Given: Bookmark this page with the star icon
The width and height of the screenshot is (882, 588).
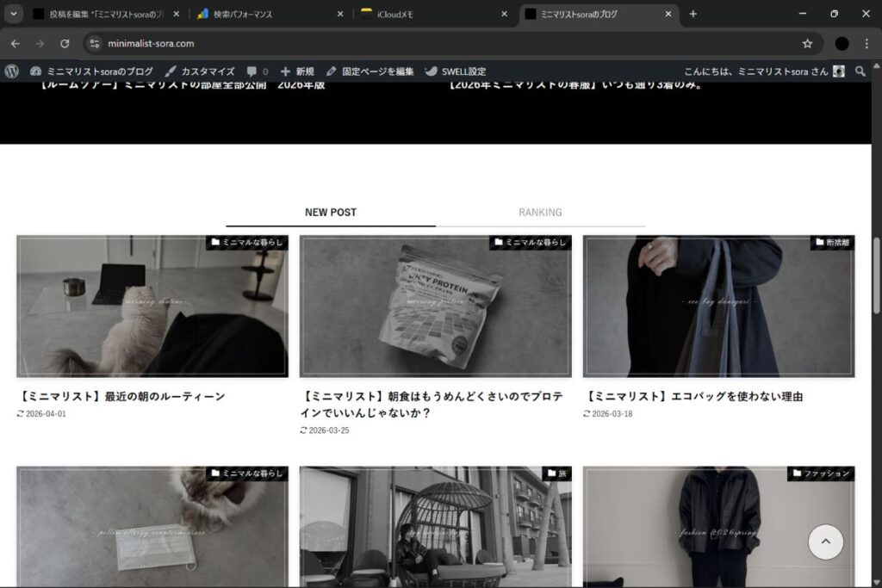Looking at the screenshot, I should coord(807,43).
